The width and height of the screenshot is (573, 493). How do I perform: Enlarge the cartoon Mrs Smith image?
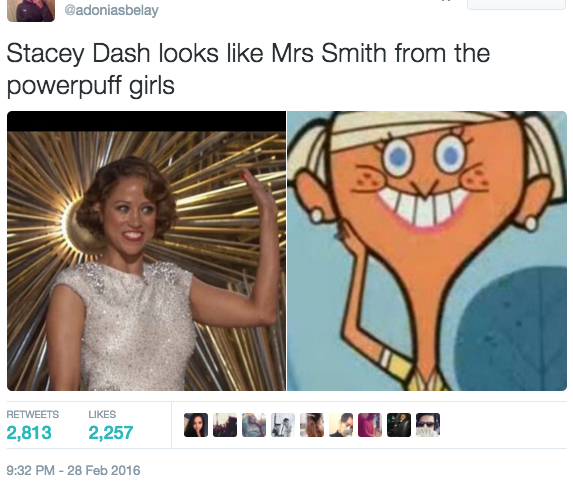(427, 251)
